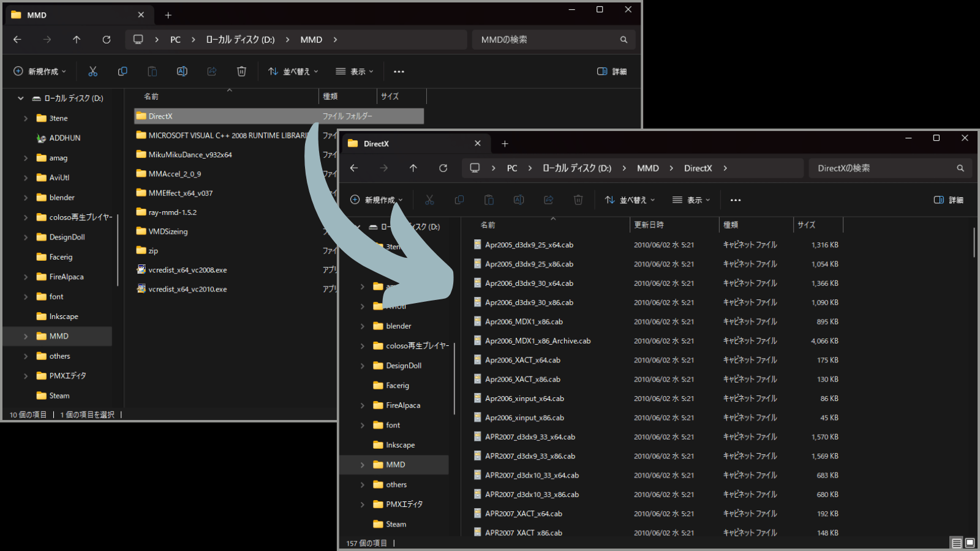Click MMD in the DirectX address breadcrumb
980x551 pixels.
coord(647,168)
